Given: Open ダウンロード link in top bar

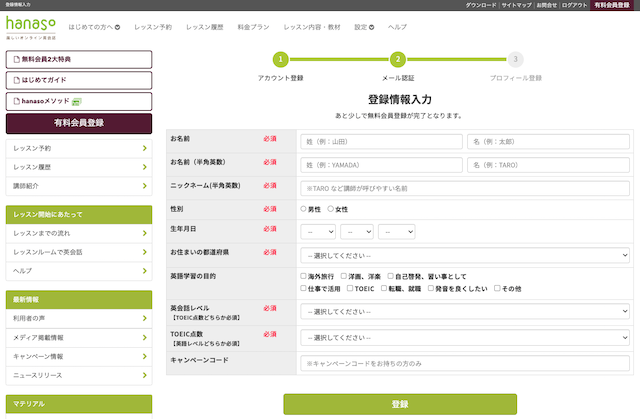Looking at the screenshot, I should tap(481, 5).
